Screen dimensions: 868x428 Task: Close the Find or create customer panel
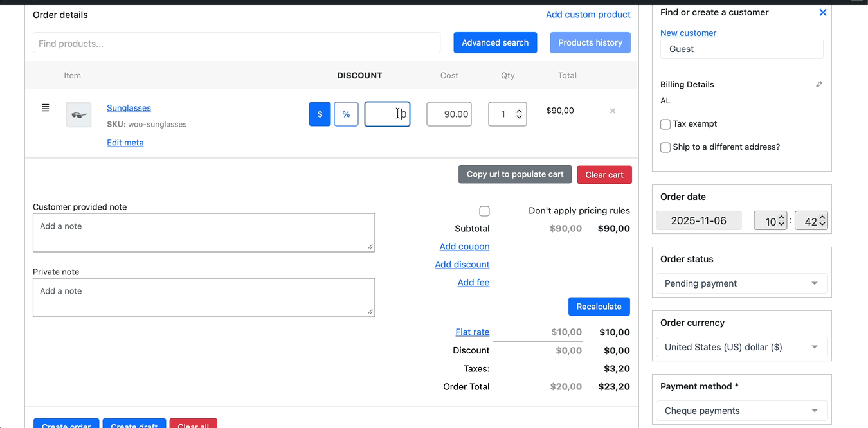click(822, 12)
